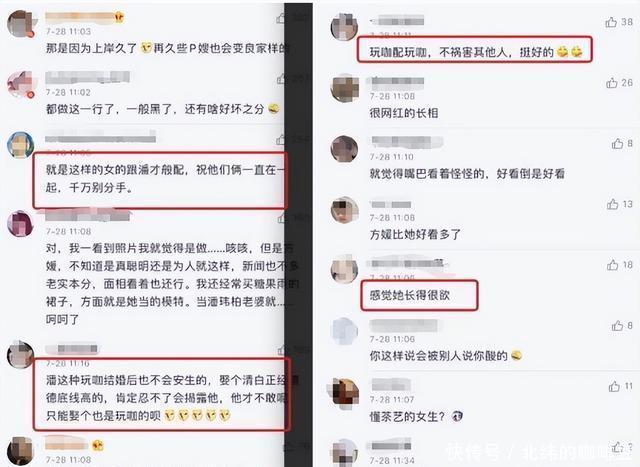The width and height of the screenshot is (640, 467).
Task: Thumbs-up the '你这样说会被别人说你酸的' comment
Action: click(x=617, y=325)
